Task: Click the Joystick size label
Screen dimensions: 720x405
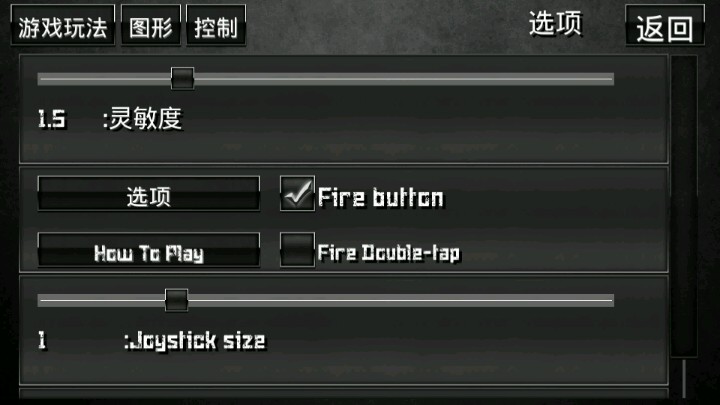Action: point(195,341)
